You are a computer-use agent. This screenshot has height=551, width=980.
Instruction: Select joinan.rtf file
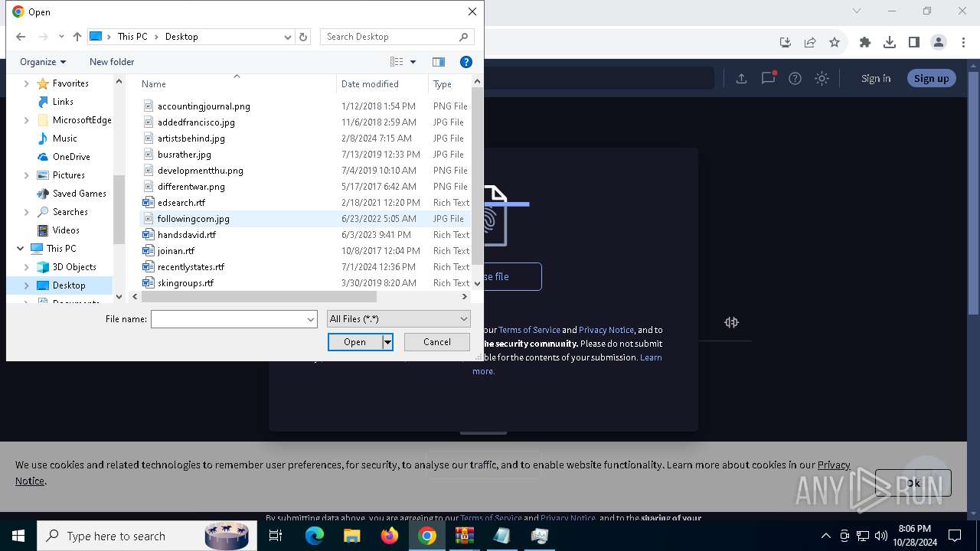(x=175, y=251)
